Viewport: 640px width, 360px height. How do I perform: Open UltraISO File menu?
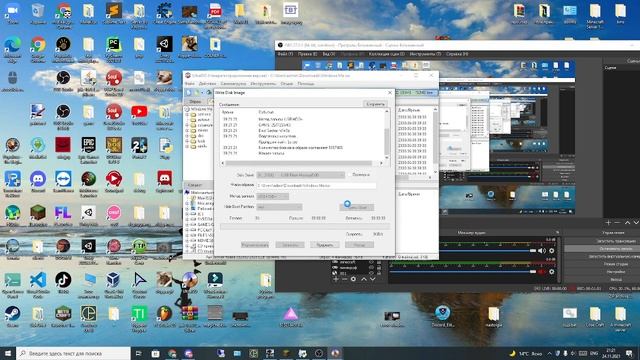[x=190, y=84]
